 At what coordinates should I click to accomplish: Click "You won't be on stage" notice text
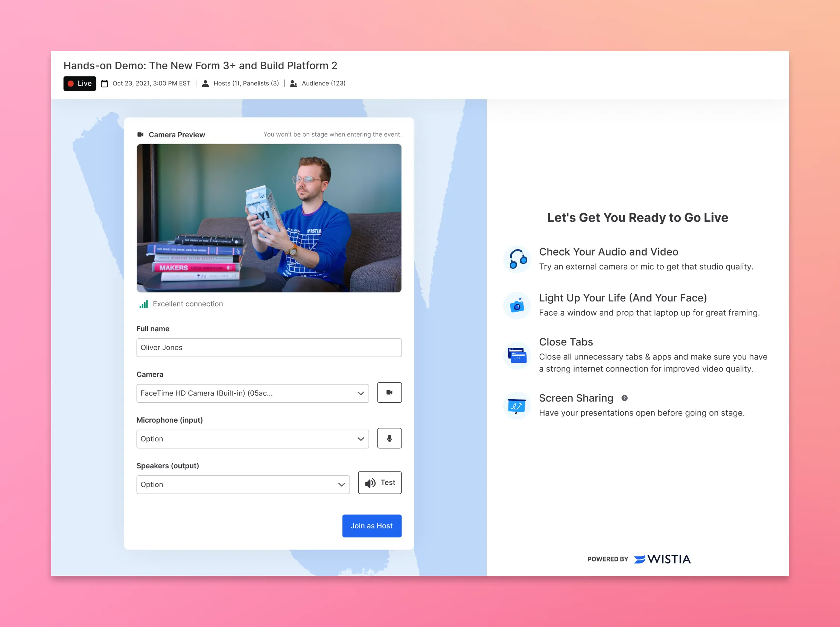coord(333,134)
